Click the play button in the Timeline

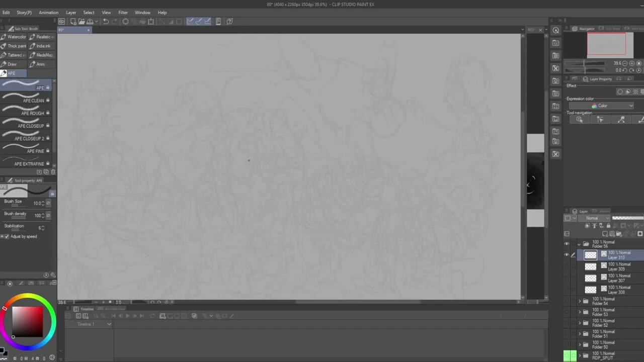(x=127, y=316)
